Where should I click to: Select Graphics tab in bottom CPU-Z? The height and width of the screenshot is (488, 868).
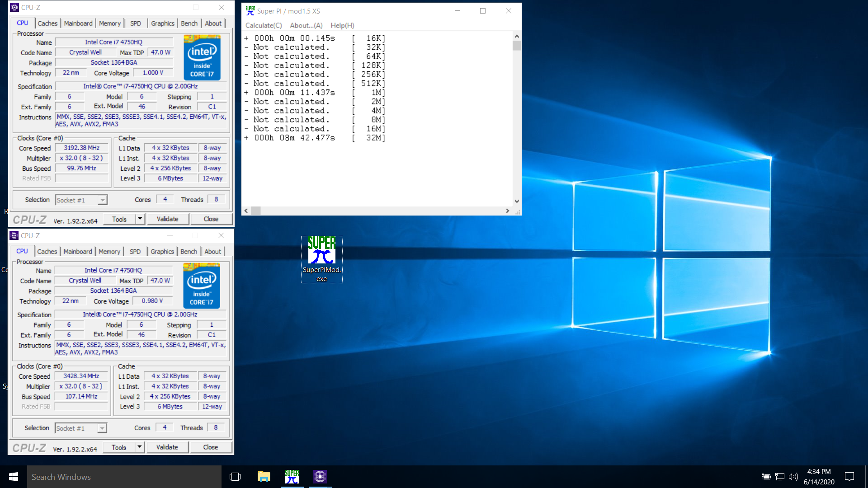(x=162, y=252)
